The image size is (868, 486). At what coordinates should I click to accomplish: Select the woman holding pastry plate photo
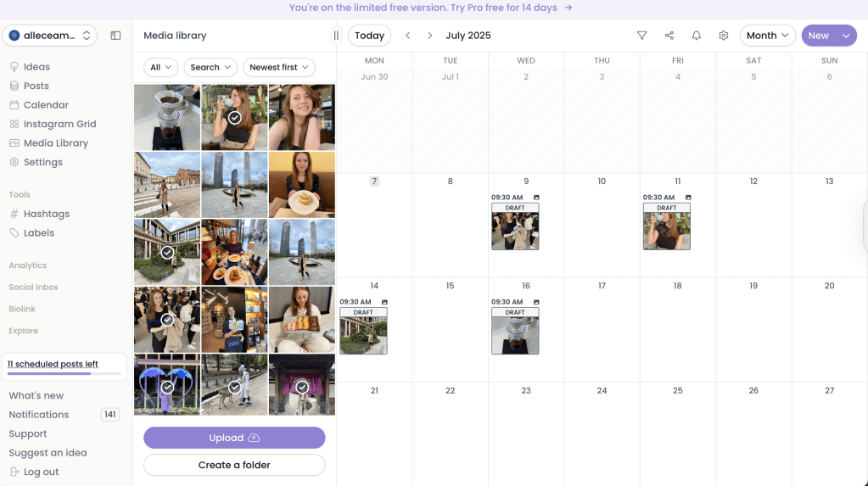302,185
